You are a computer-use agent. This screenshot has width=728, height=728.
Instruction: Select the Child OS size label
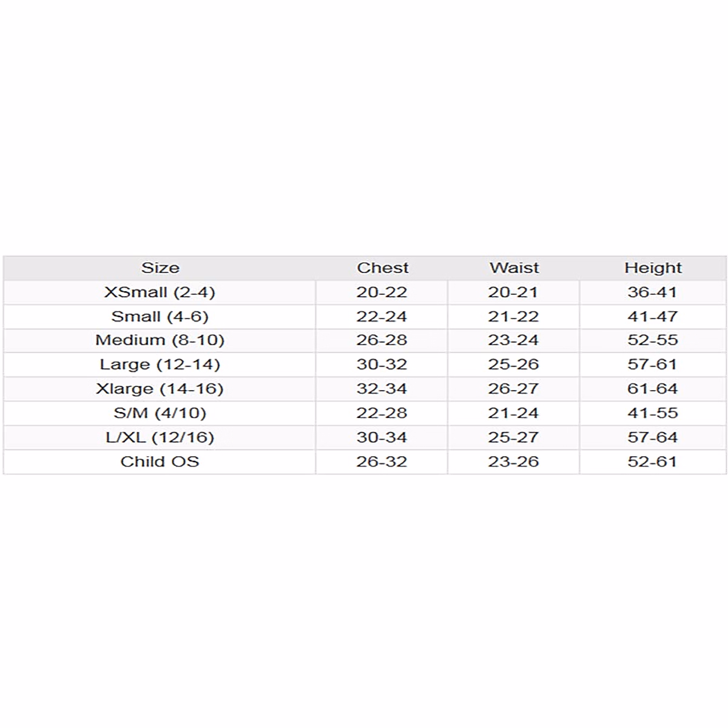(160, 461)
